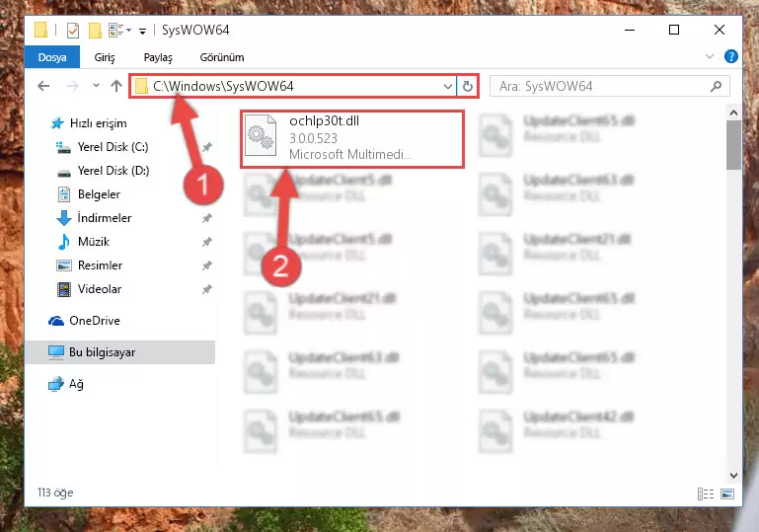Open the address bar history dropdown
759x532 pixels.
[x=448, y=87]
